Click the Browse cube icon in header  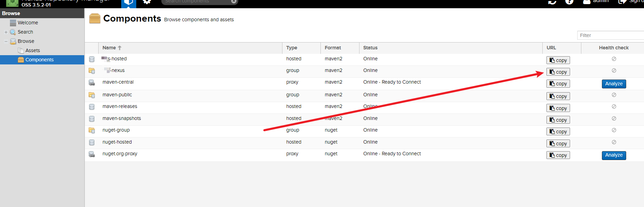pyautogui.click(x=129, y=3)
